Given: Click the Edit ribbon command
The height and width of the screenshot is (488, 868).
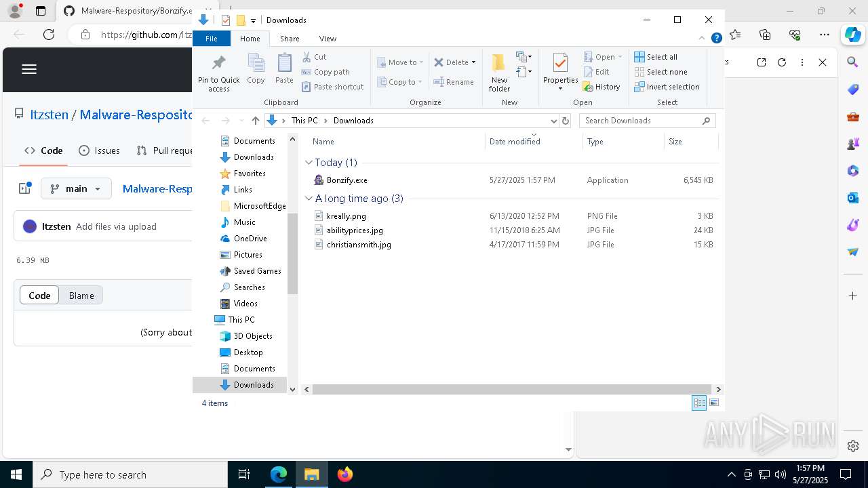Looking at the screenshot, I should pyautogui.click(x=596, y=72).
